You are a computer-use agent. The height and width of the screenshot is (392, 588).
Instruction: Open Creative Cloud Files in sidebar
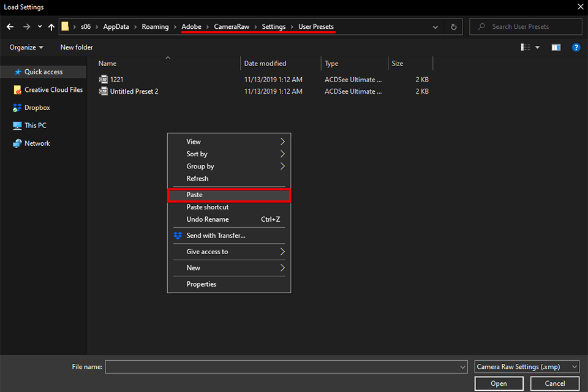click(x=48, y=89)
